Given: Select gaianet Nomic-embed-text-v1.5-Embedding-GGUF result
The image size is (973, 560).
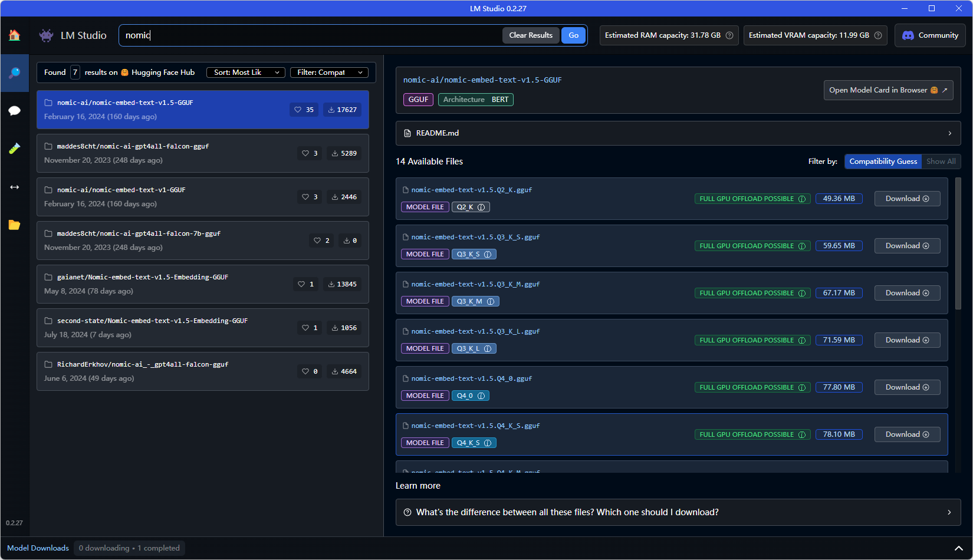Looking at the screenshot, I should click(x=203, y=284).
